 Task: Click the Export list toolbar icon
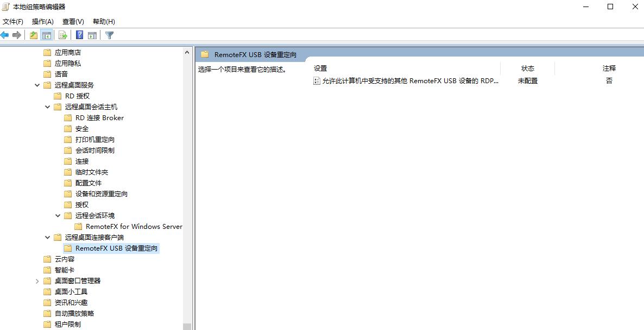point(63,35)
